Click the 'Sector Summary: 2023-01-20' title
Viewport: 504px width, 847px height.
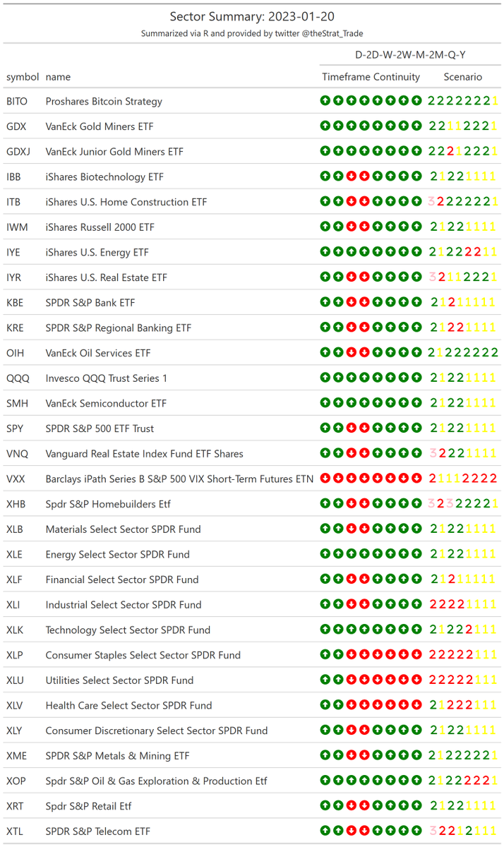tap(251, 16)
